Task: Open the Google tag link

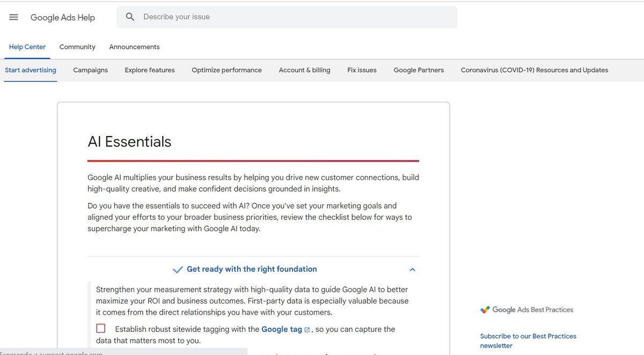Action: click(x=283, y=329)
